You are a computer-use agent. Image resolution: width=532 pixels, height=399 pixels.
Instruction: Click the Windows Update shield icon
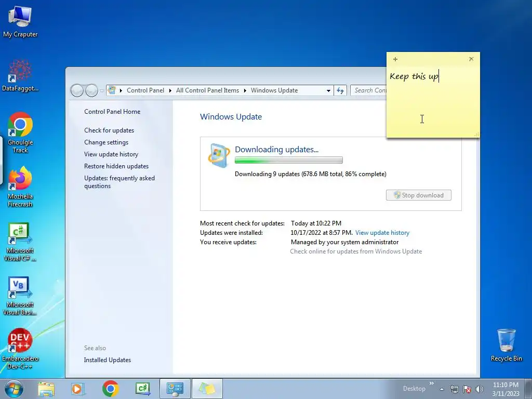[219, 155]
